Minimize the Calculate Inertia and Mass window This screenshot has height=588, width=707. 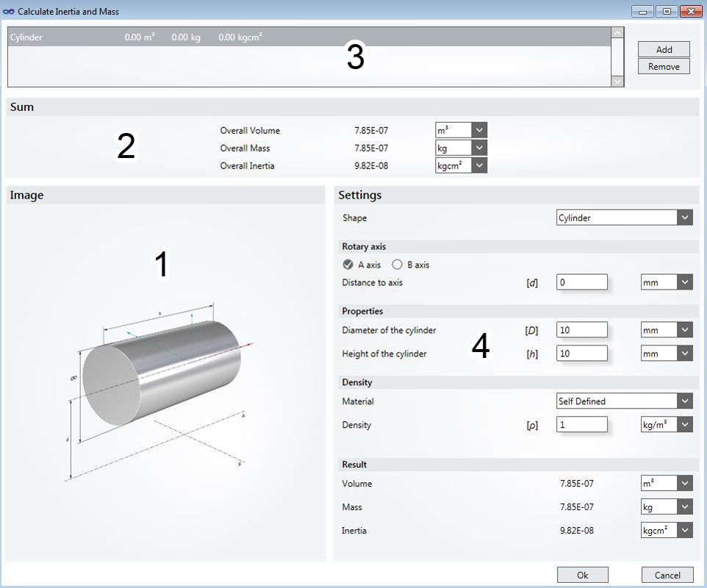643,11
